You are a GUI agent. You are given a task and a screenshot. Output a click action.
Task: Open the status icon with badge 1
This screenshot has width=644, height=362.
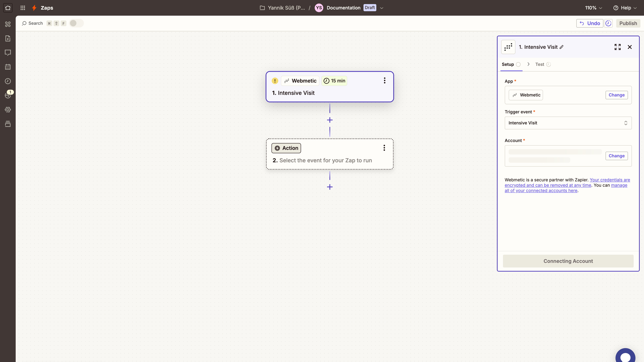8,95
